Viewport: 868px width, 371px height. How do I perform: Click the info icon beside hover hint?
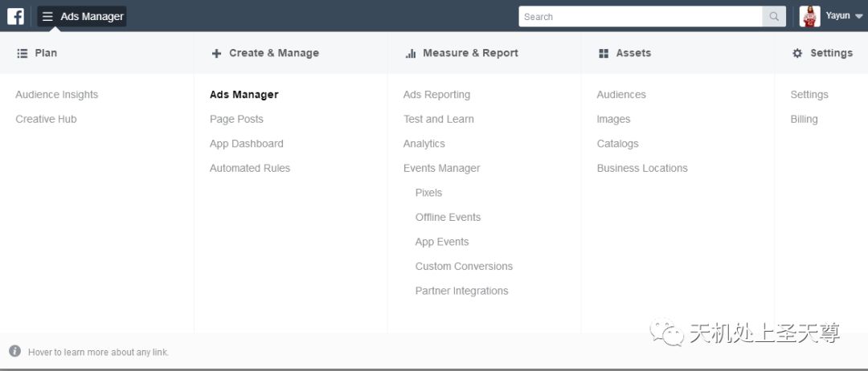tap(14, 351)
